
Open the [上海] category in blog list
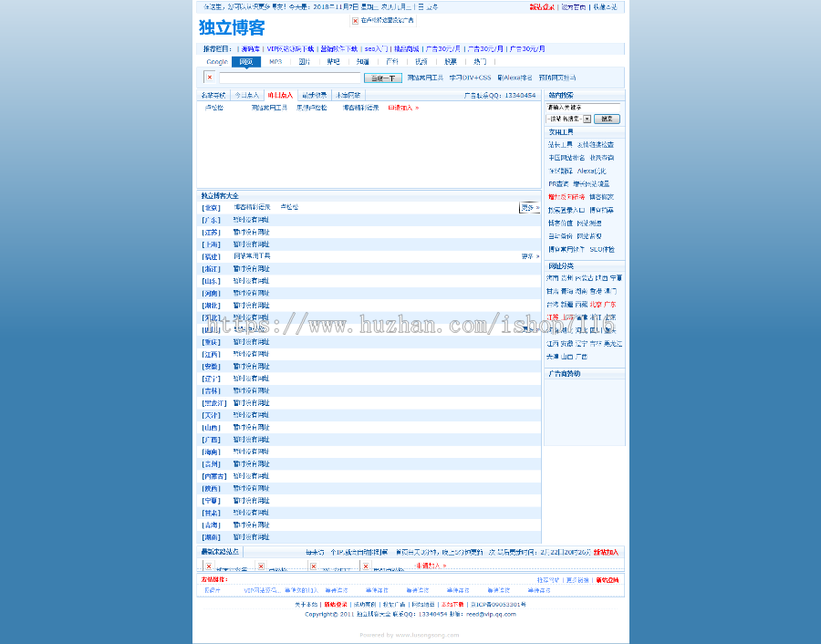tap(211, 244)
